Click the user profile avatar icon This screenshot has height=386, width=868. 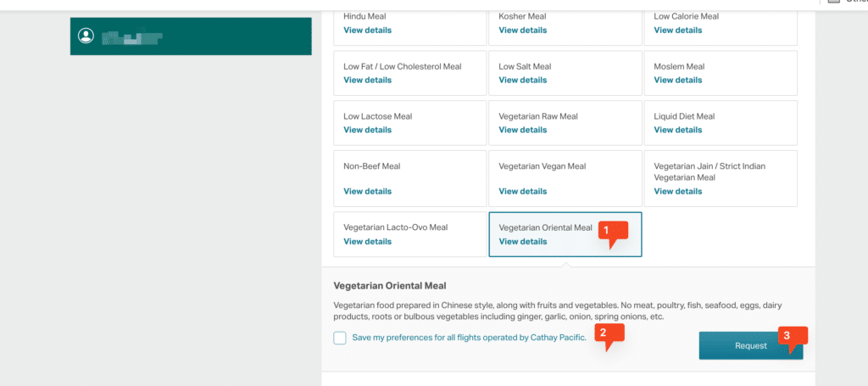[x=86, y=36]
